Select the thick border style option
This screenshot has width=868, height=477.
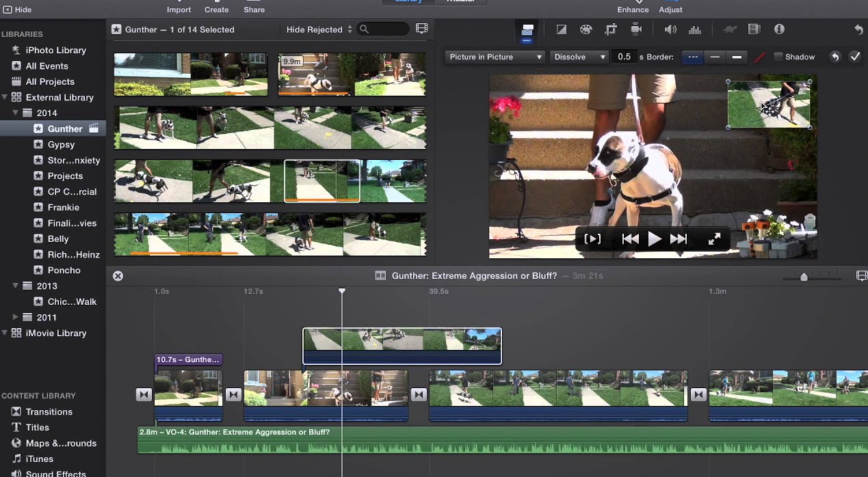point(737,57)
